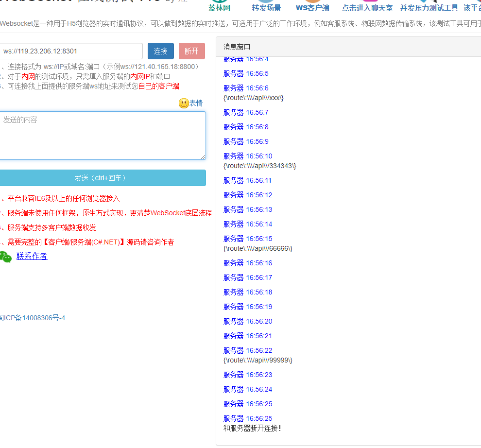Screen dimensions: 481x448
Task: Click the 服务器 16:56:15 entry
Action: pos(248,239)
